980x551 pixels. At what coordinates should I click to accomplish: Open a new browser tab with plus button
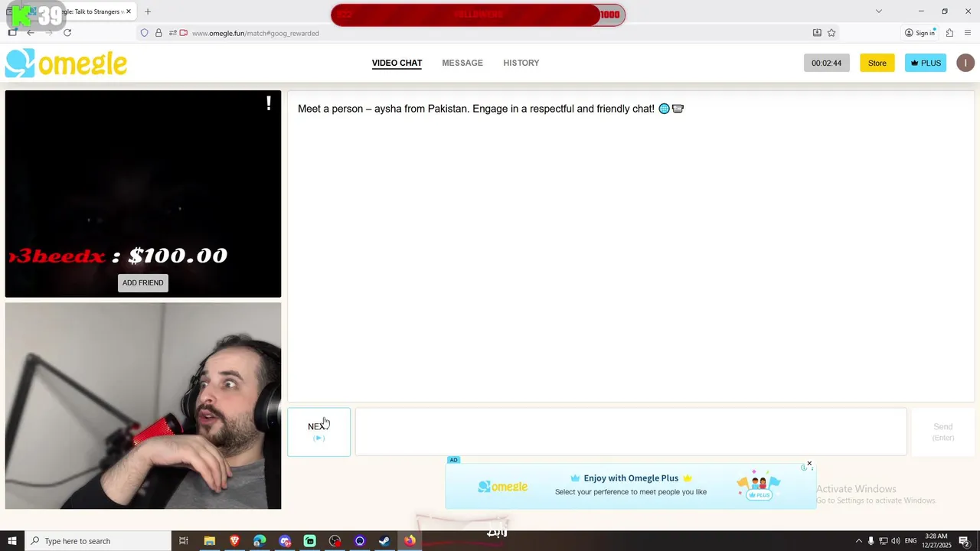(148, 11)
